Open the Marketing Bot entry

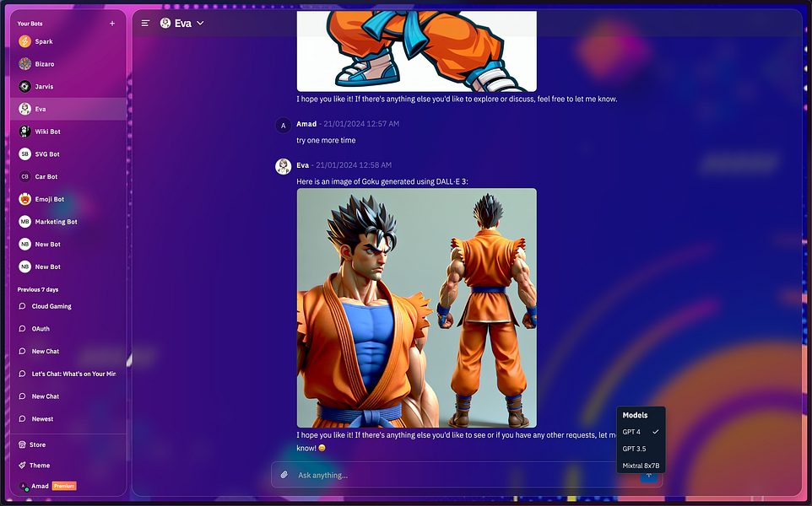tap(68, 222)
